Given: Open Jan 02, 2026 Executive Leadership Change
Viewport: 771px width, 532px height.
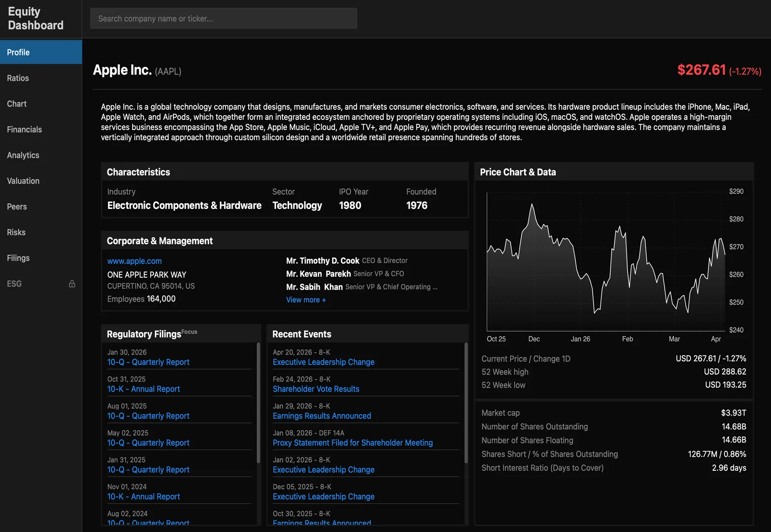Looking at the screenshot, I should 323,470.
